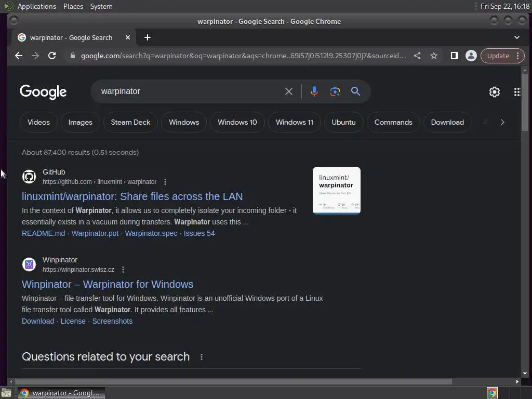The height and width of the screenshot is (399, 532).
Task: Open the Issues 54 sitelink
Action: click(199, 233)
